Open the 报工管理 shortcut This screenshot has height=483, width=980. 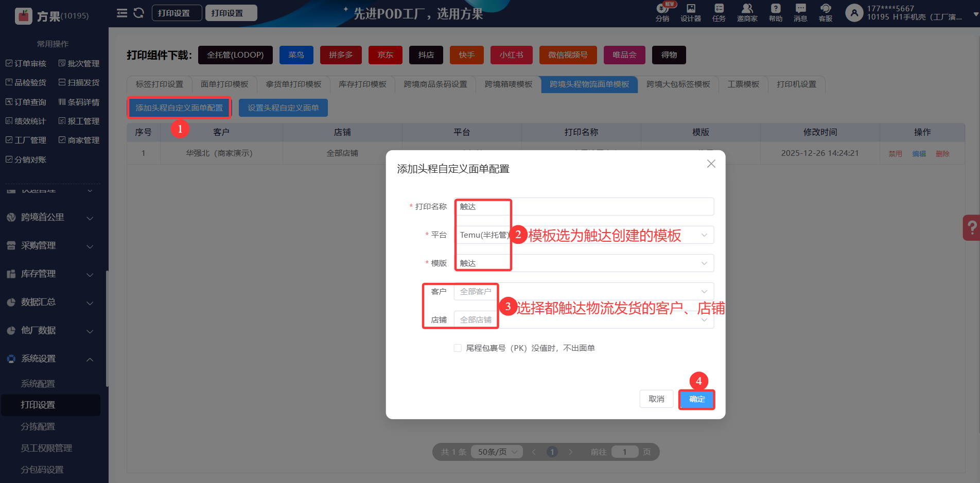pyautogui.click(x=79, y=121)
